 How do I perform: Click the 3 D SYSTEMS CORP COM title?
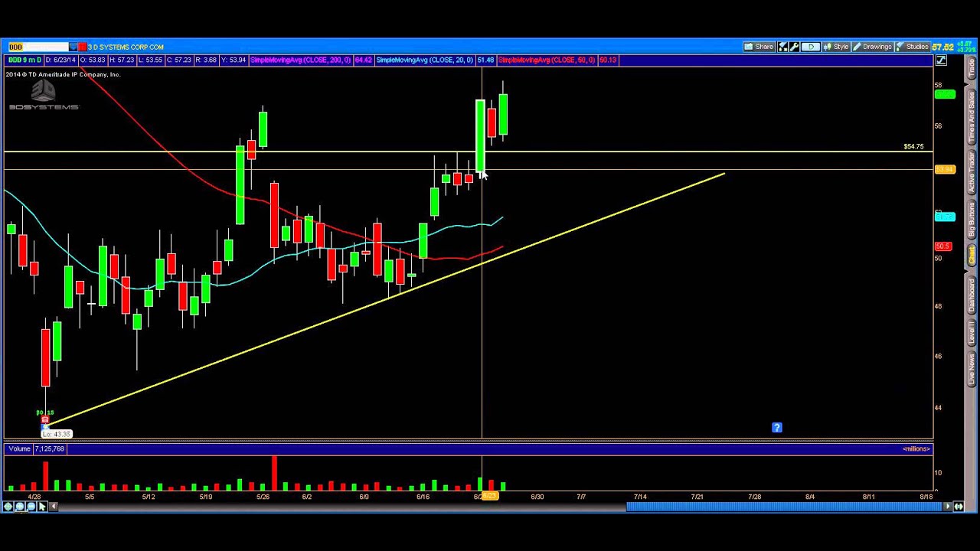(x=126, y=47)
